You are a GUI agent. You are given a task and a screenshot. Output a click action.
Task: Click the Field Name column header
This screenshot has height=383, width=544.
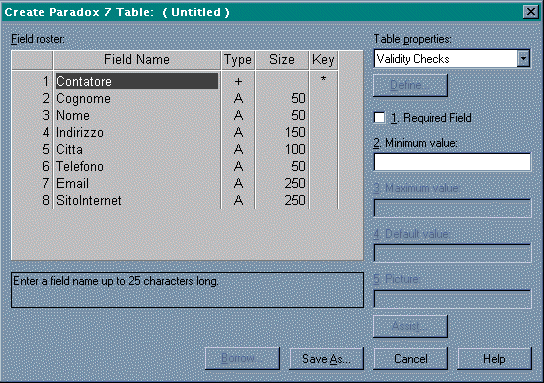point(137,60)
